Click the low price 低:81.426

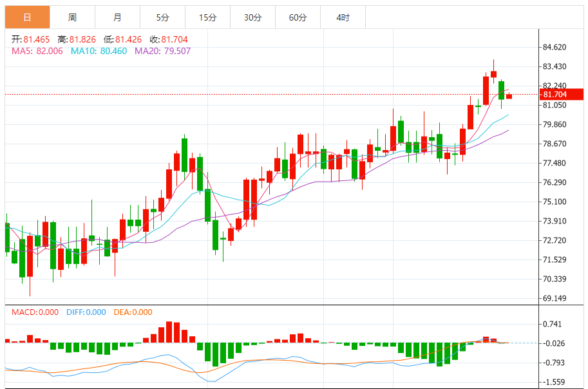[x=122, y=39]
